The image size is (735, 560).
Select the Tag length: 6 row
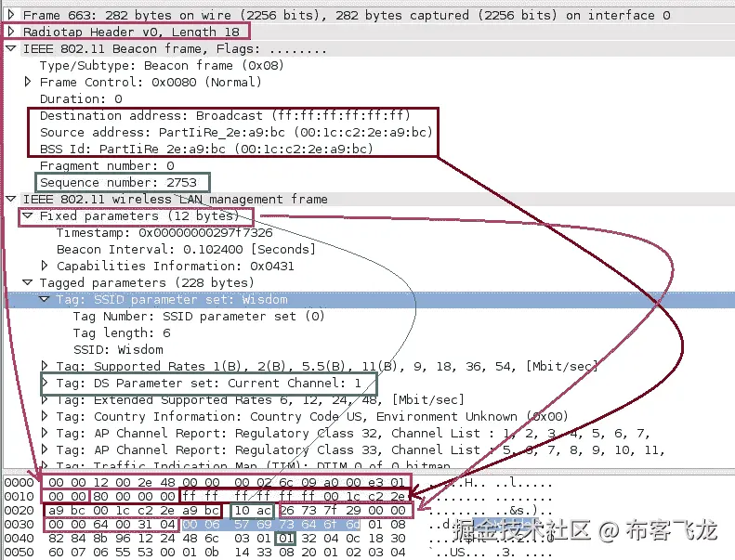122,332
